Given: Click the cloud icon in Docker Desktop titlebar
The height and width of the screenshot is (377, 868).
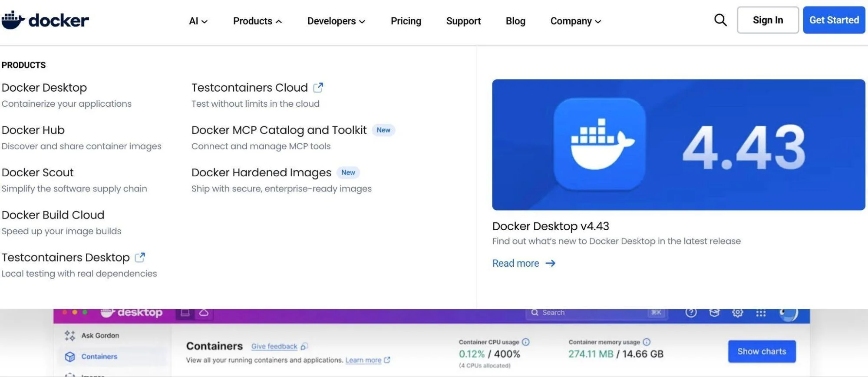Looking at the screenshot, I should [204, 313].
